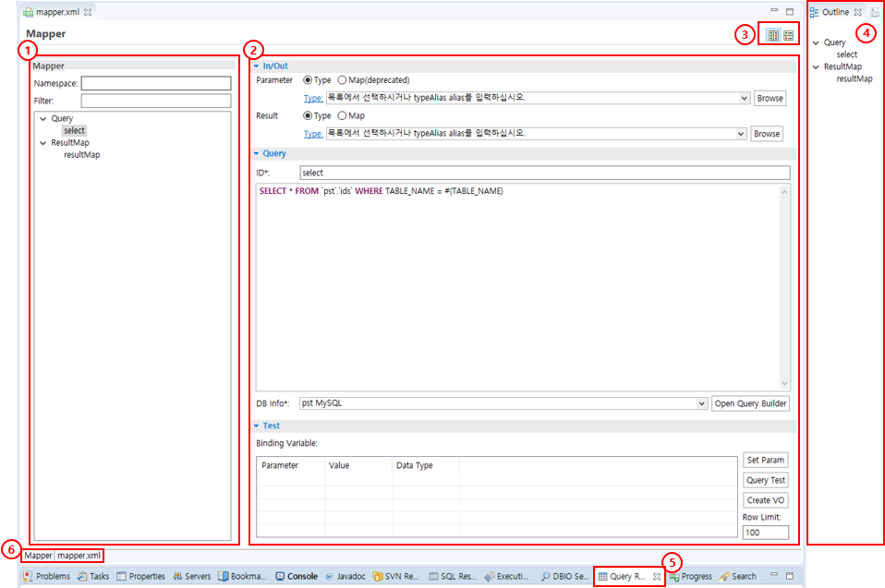Click the Query Test button

[765, 479]
